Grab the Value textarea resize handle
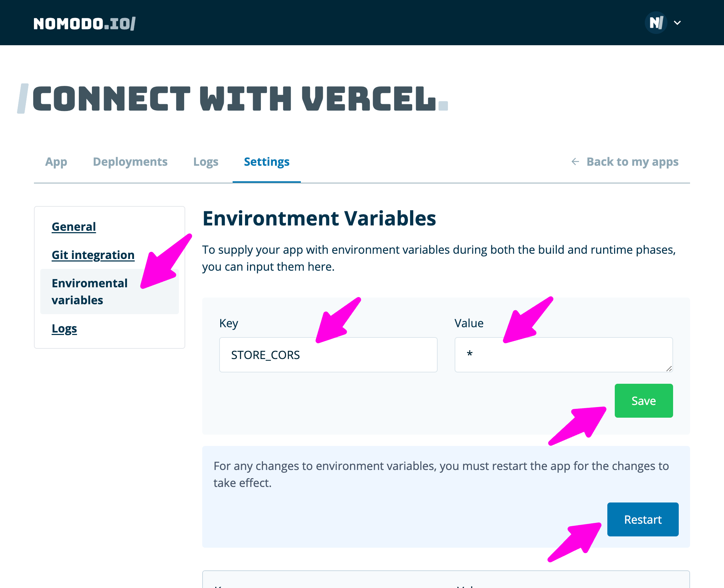Screen dimensions: 724x588 pyautogui.click(x=669, y=369)
